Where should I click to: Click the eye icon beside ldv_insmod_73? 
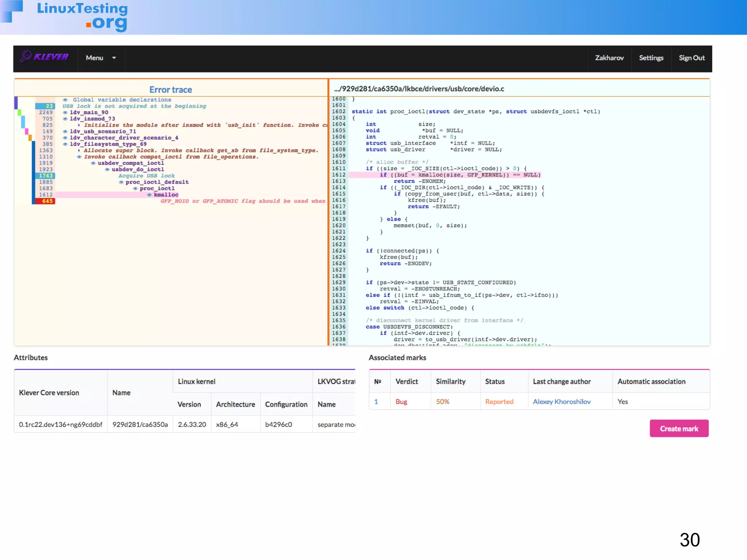[65, 119]
